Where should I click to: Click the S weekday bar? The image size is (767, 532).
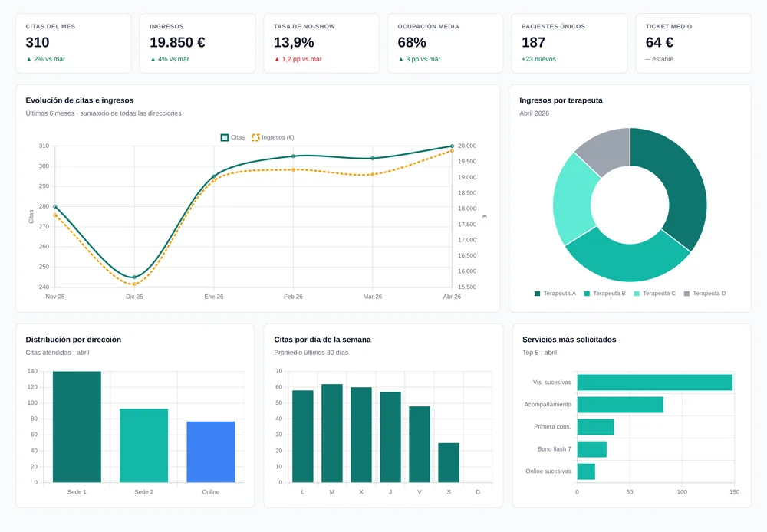point(449,462)
